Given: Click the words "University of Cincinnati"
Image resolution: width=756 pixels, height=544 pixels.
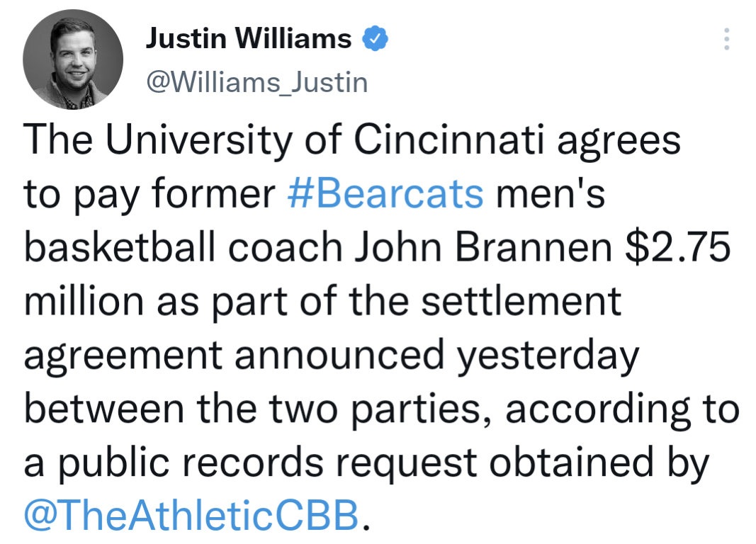Looking at the screenshot, I should (325, 140).
